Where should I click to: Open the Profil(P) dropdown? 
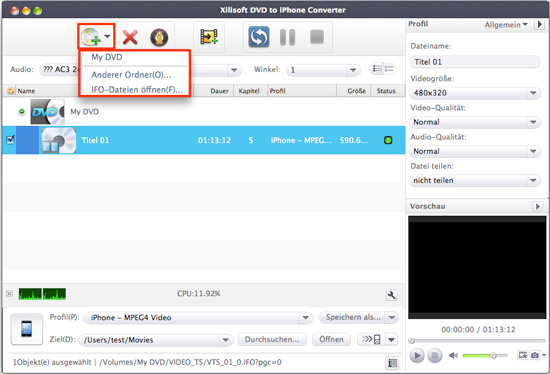pyautogui.click(x=197, y=318)
